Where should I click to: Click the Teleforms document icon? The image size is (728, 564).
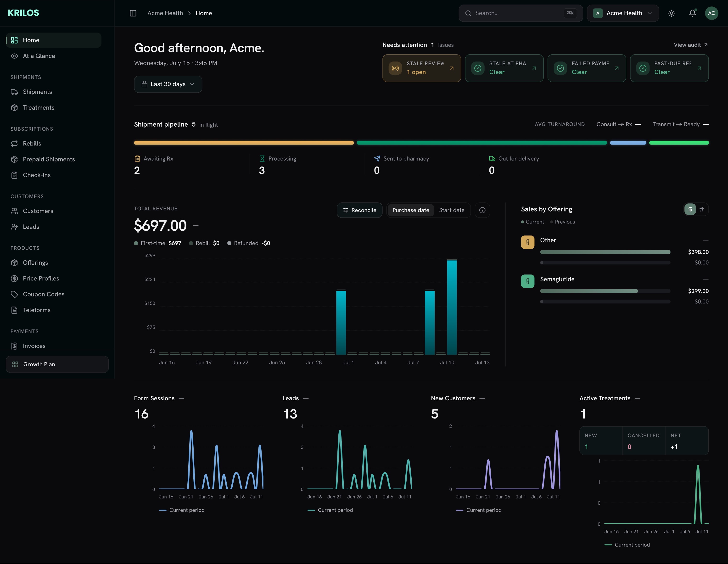coord(14,310)
